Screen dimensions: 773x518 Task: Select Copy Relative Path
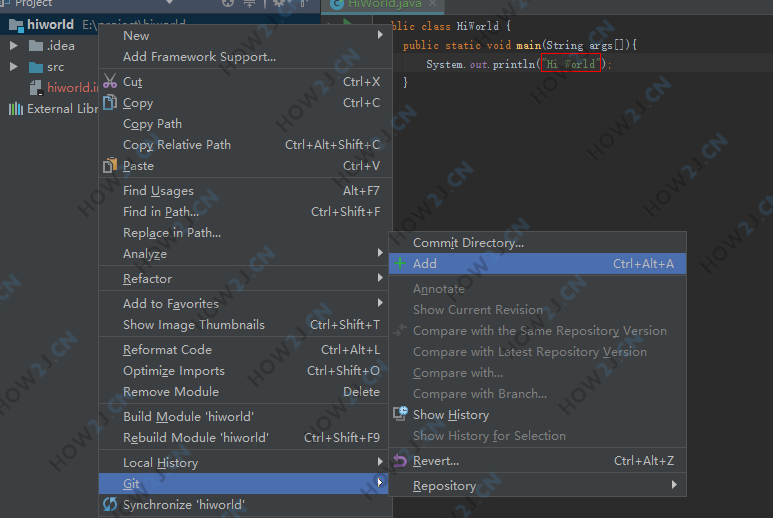246,144
